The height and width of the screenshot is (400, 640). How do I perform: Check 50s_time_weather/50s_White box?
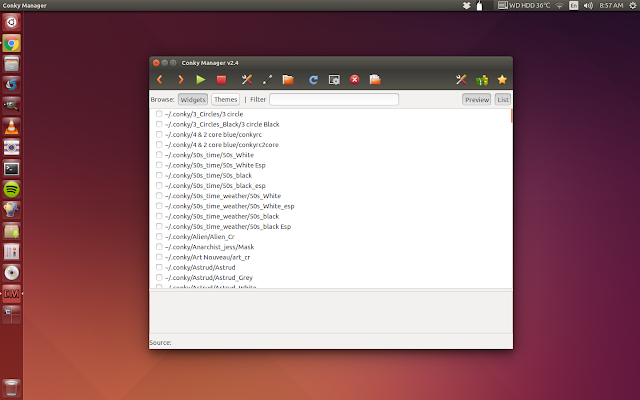click(159, 196)
